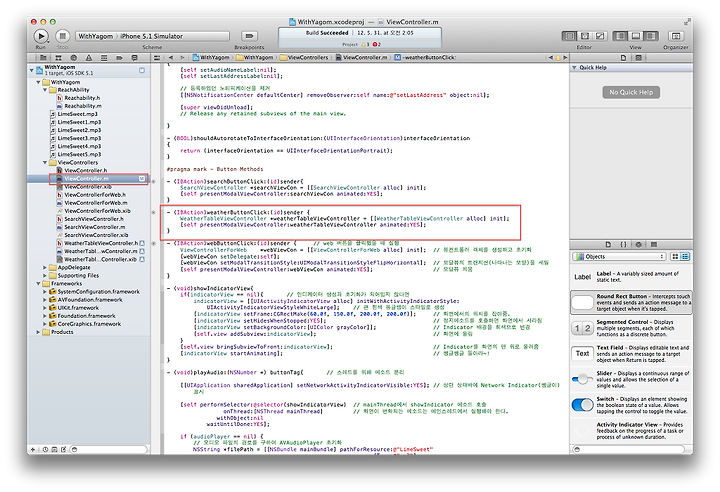Show the File inspector
The width and height of the screenshot is (720, 492).
[x=623, y=58]
